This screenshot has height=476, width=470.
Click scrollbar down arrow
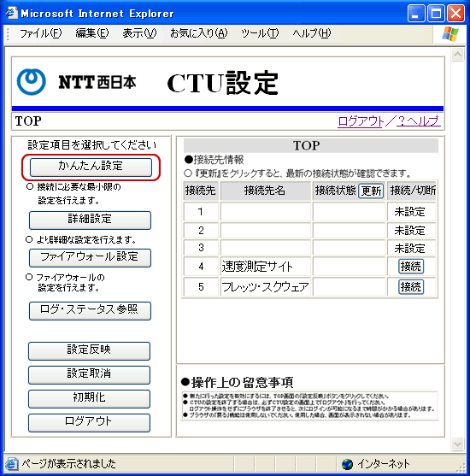[457, 444]
